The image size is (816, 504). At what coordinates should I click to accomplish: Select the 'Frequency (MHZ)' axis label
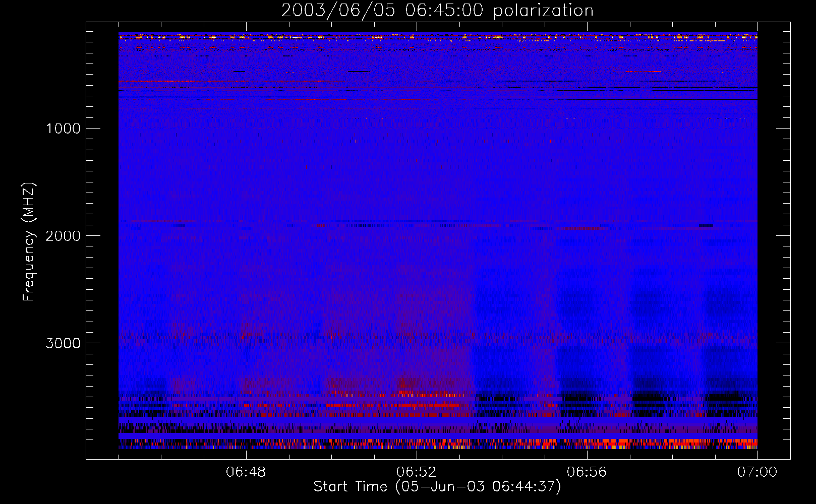(29, 242)
